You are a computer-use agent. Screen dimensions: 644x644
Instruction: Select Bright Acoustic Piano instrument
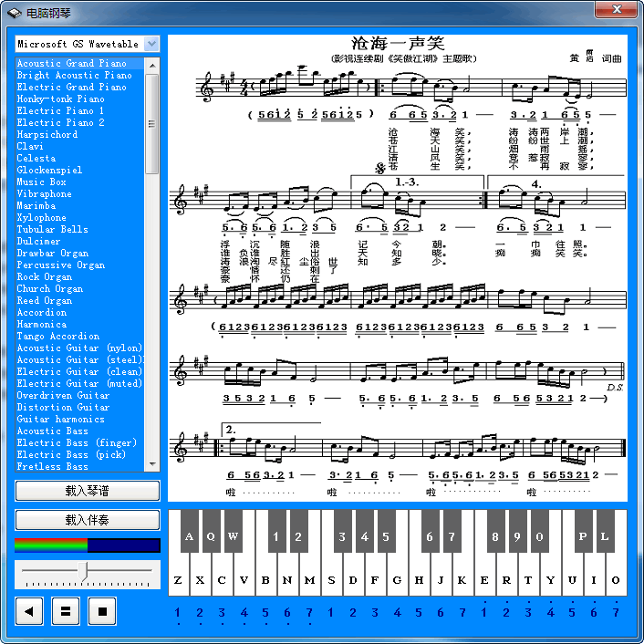tap(80, 75)
